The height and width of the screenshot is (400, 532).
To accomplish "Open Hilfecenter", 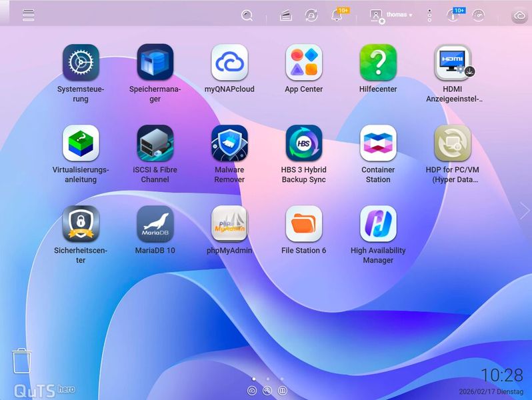I will [x=378, y=63].
